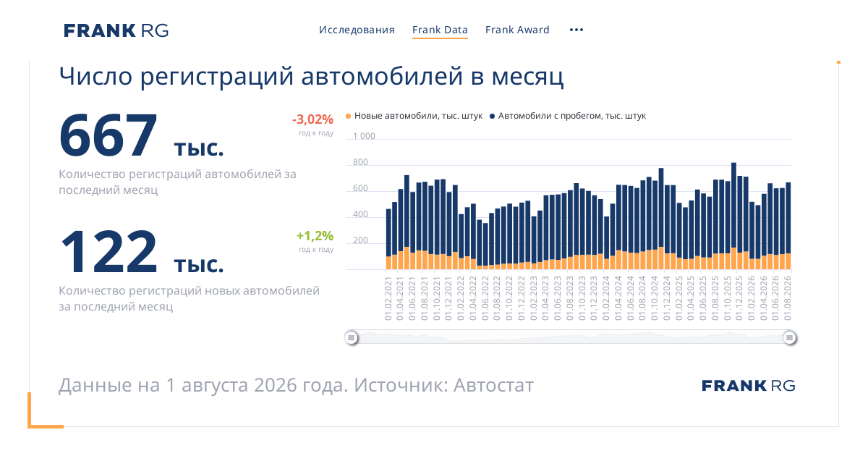Click the three-dot more menu
This screenshot has height=456, width=868.
[576, 30]
